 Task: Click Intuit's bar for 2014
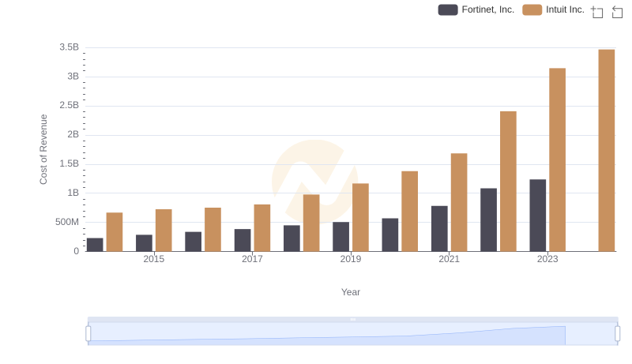(x=115, y=232)
